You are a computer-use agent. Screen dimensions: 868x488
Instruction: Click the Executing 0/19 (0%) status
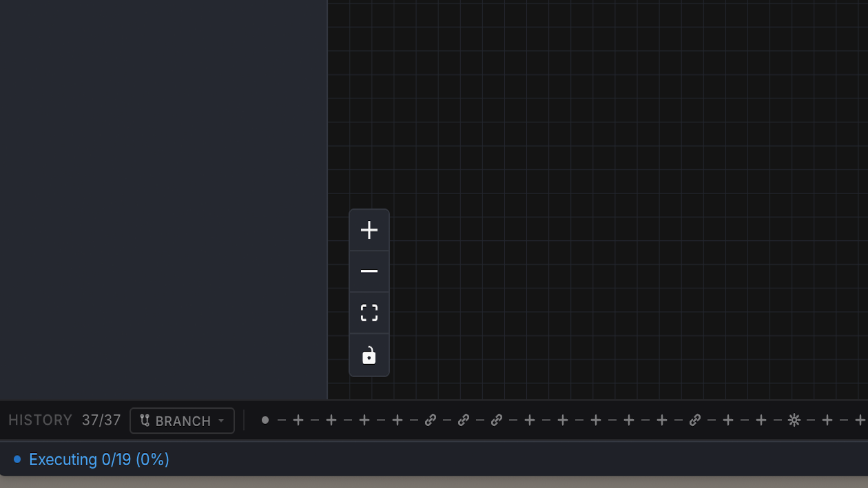point(99,459)
